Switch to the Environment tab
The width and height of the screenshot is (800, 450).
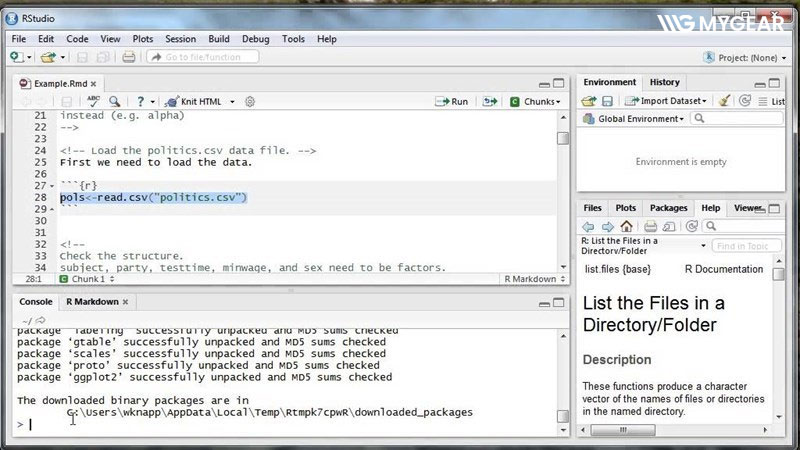[x=610, y=82]
